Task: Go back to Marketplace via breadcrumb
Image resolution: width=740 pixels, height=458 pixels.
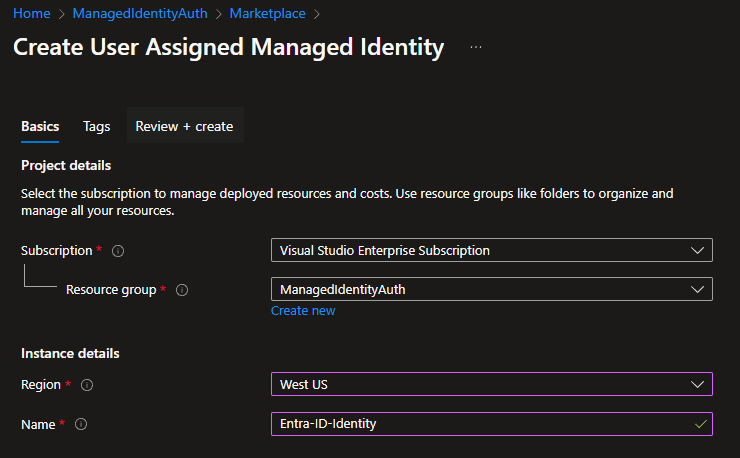Action: pyautogui.click(x=267, y=14)
